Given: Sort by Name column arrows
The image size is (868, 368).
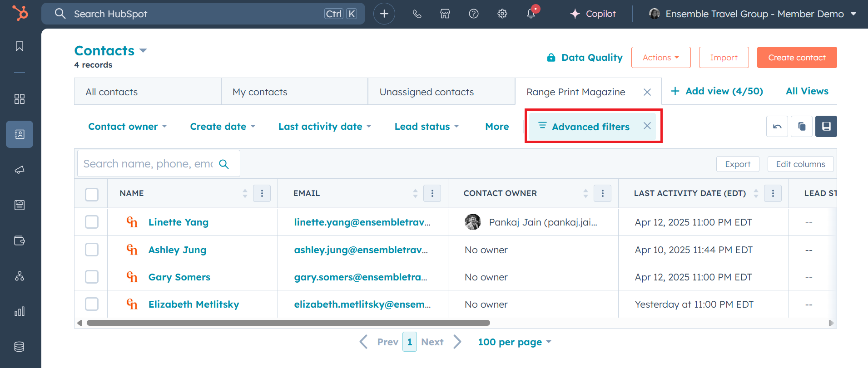Looking at the screenshot, I should click(x=245, y=193).
